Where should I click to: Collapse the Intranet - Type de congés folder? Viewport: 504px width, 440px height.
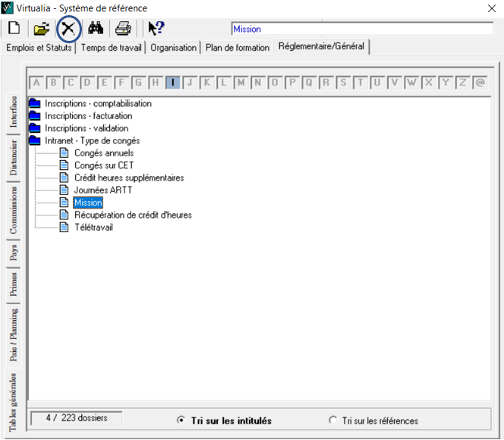click(x=34, y=141)
